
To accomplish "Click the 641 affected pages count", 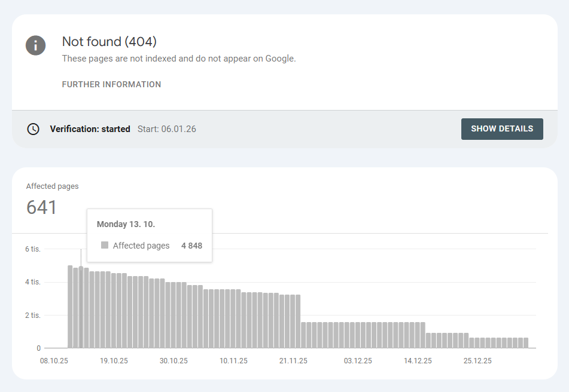I will click(x=42, y=207).
